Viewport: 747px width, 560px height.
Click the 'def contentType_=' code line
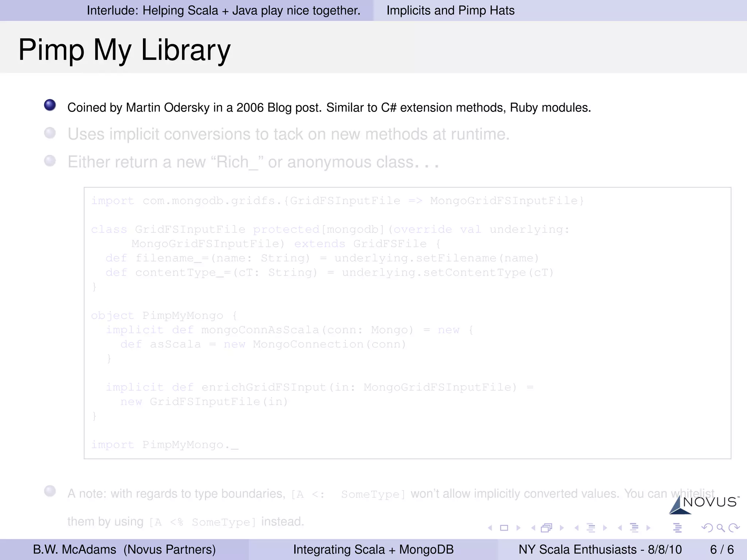330,273
